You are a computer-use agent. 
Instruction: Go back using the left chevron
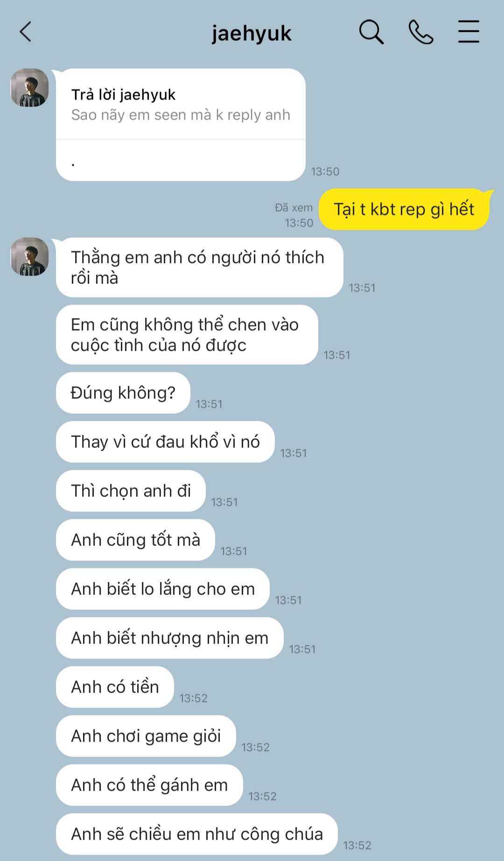point(26,32)
